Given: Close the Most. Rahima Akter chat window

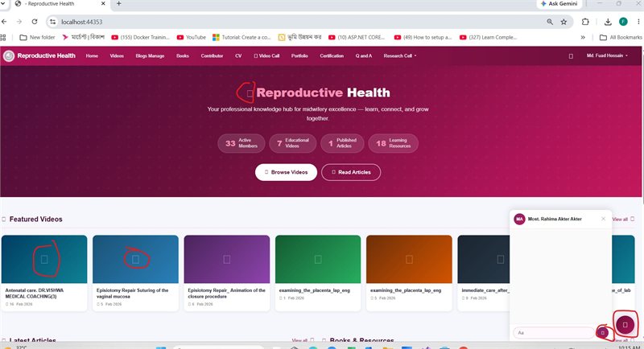Looking at the screenshot, I should pyautogui.click(x=603, y=219).
